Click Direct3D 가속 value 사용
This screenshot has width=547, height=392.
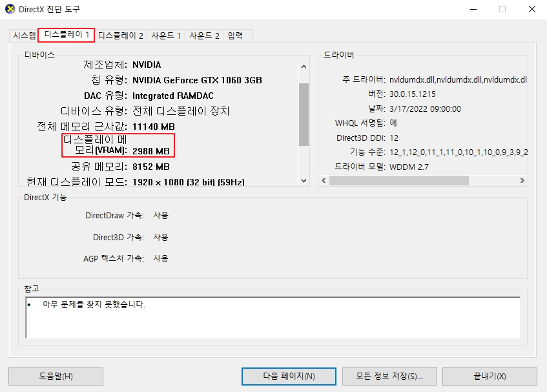tap(161, 238)
